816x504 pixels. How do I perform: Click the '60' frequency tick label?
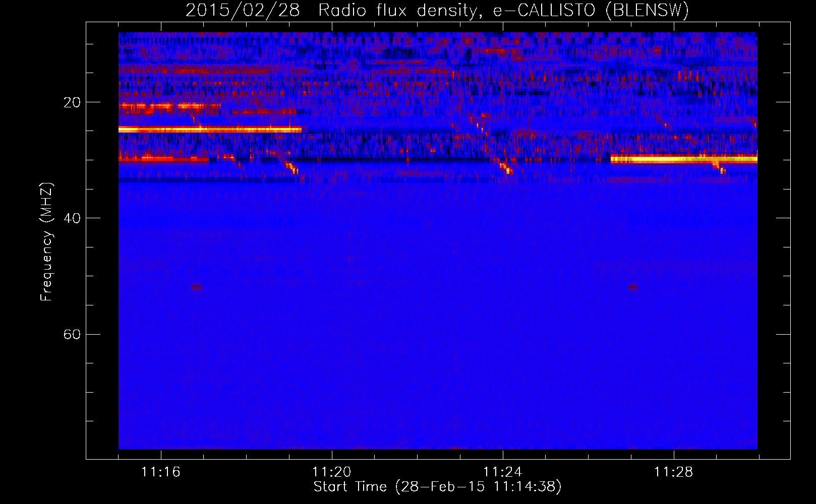(72, 335)
